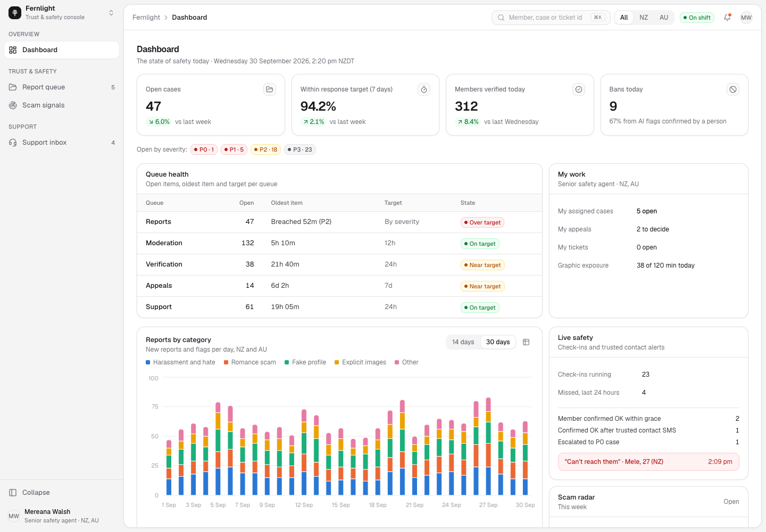Click the Report queue folder icon
The image size is (766, 532).
(x=13, y=87)
